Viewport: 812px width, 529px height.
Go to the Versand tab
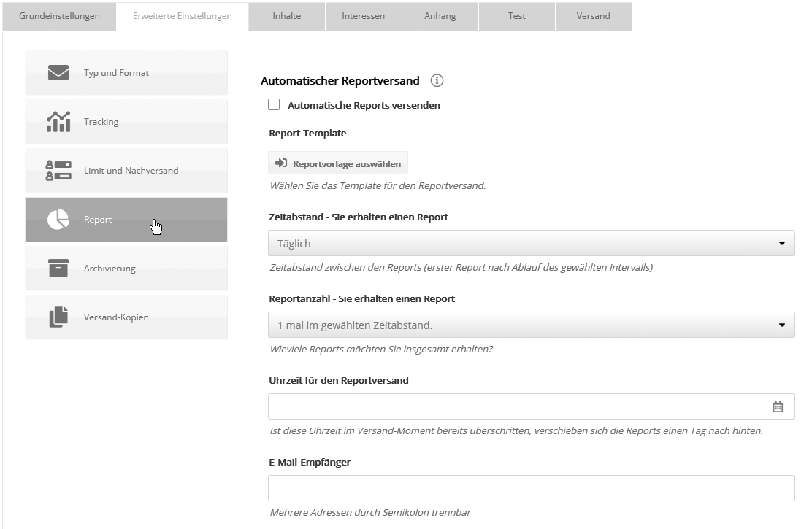click(x=593, y=16)
